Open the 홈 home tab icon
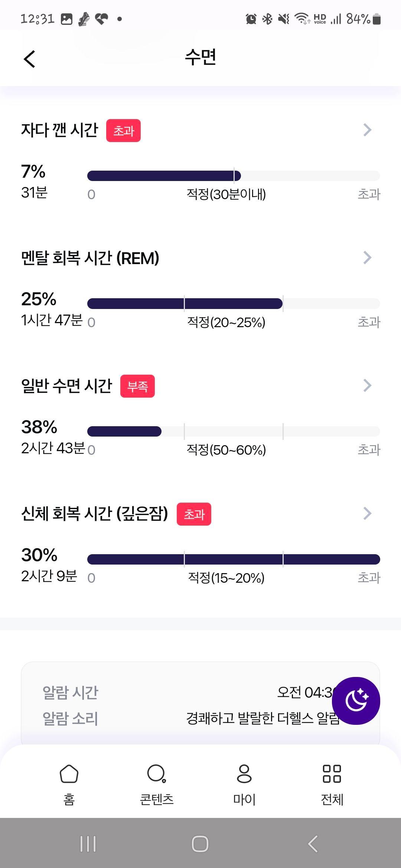 tap(69, 774)
